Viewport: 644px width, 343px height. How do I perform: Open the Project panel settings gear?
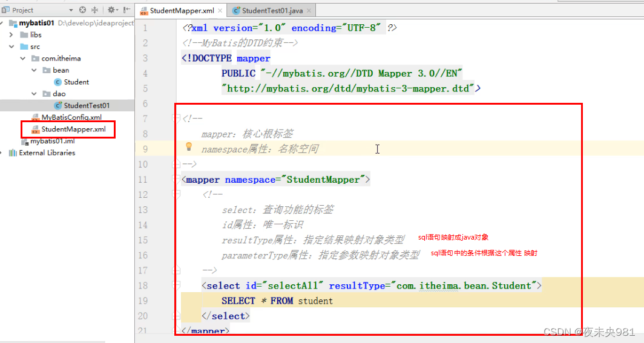point(111,10)
